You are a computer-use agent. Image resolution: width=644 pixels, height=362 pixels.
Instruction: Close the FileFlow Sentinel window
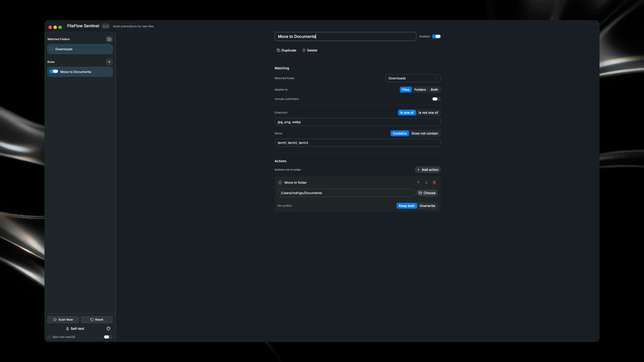tap(50, 27)
